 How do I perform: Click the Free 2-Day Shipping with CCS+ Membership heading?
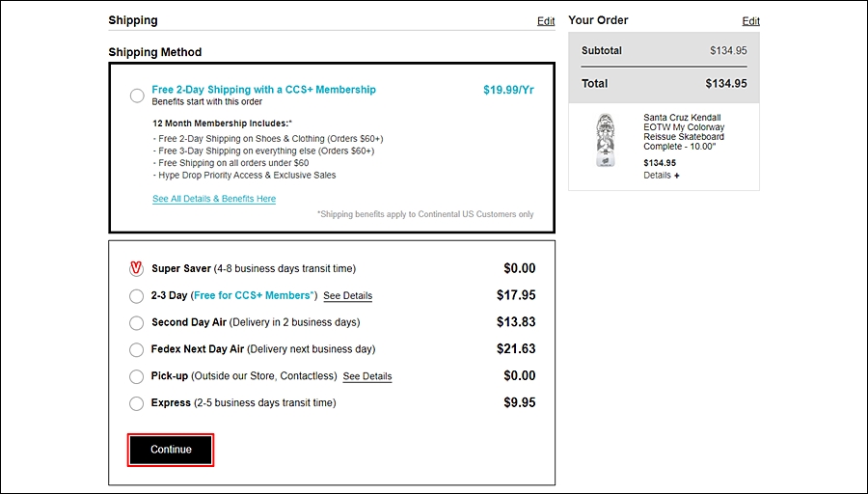pos(263,90)
